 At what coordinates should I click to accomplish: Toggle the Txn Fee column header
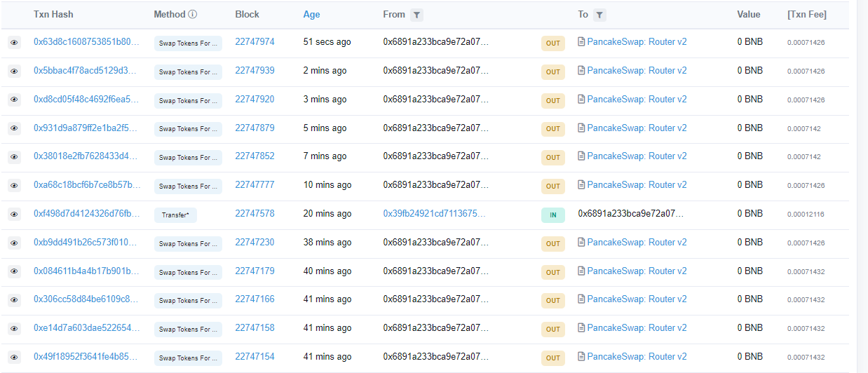(x=806, y=14)
